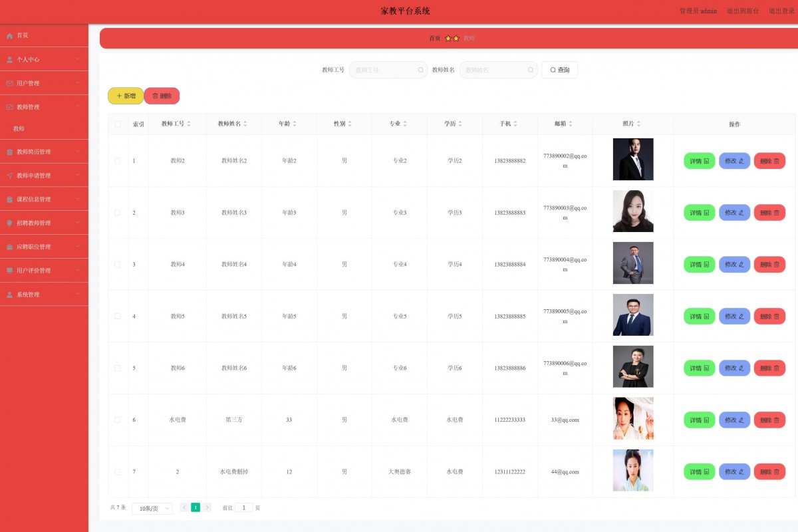This screenshot has height=532, width=798.
Task: Click the trash icon on the red 删除 button
Action: click(x=154, y=96)
